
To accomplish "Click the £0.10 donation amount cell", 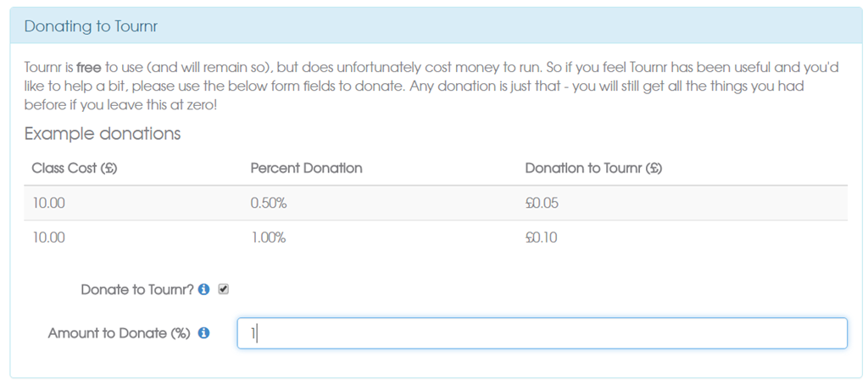I will (541, 238).
